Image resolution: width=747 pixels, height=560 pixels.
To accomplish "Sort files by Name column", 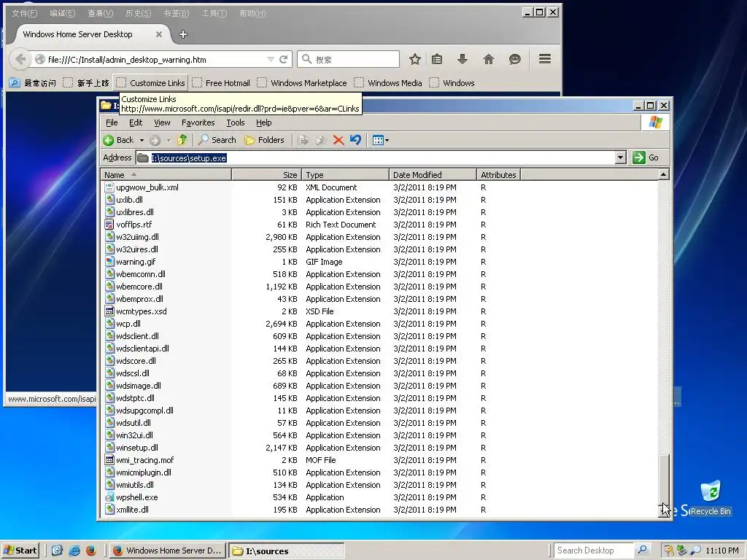I will pos(166,175).
